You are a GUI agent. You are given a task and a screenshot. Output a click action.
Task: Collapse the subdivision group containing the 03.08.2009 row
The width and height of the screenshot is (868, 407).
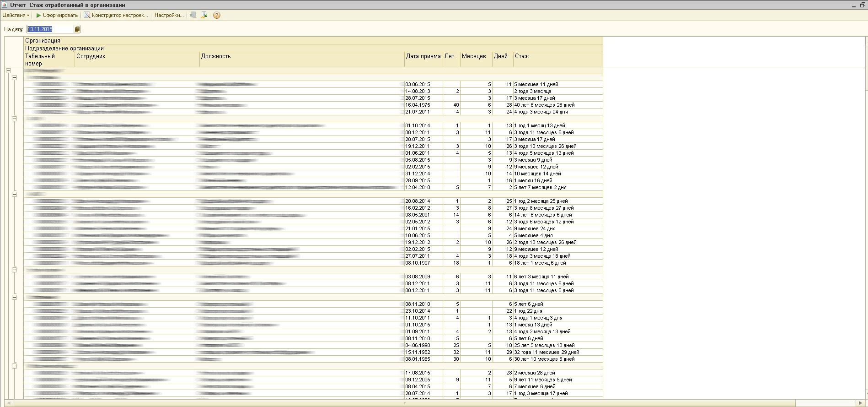pyautogui.click(x=15, y=270)
